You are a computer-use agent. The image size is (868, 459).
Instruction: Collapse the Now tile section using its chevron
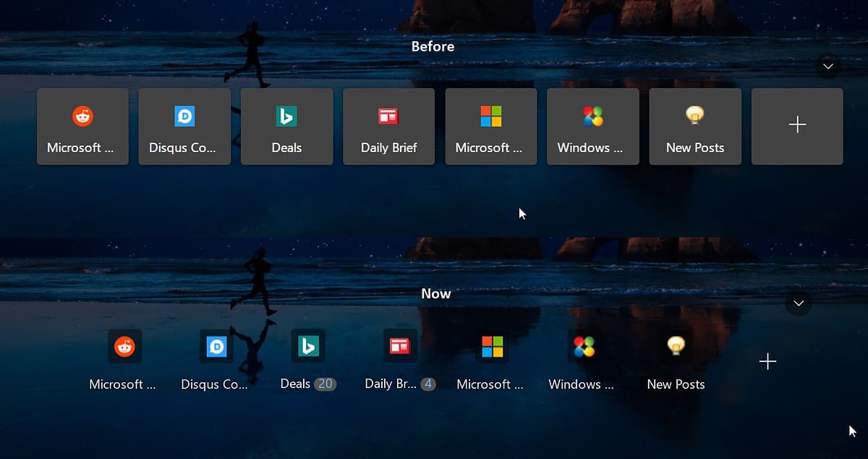coord(798,303)
